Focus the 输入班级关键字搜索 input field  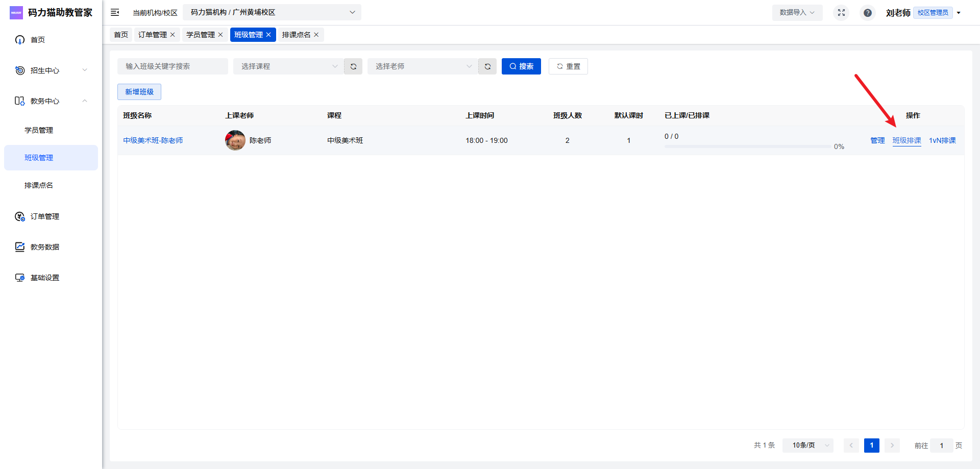(x=173, y=66)
